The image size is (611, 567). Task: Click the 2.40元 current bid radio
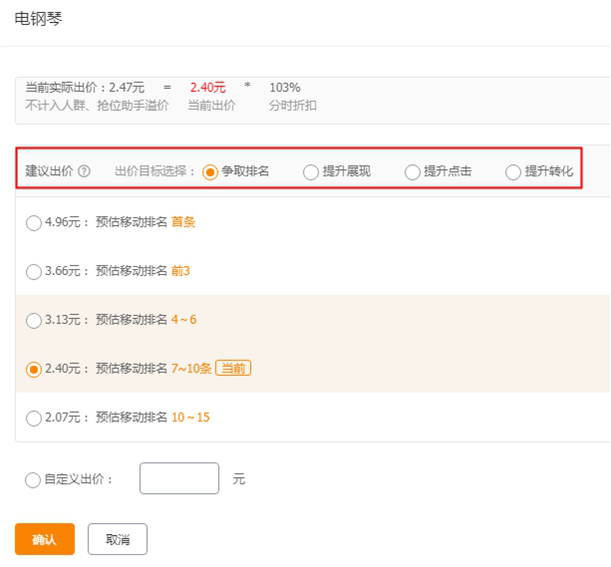pyautogui.click(x=34, y=369)
